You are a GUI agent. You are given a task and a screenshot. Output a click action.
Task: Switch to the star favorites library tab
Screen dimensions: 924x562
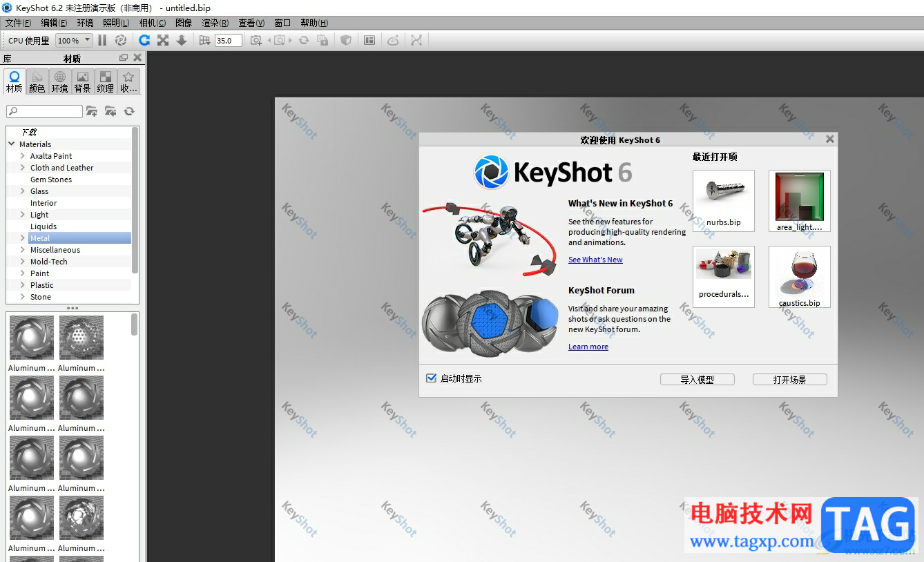pos(128,81)
